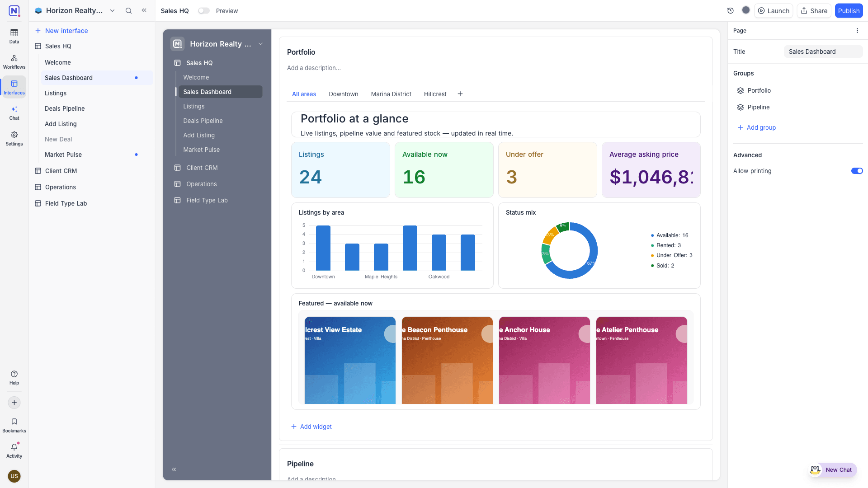Disable the Allow printing toggle
This screenshot has height=488, width=868.
pyautogui.click(x=857, y=171)
